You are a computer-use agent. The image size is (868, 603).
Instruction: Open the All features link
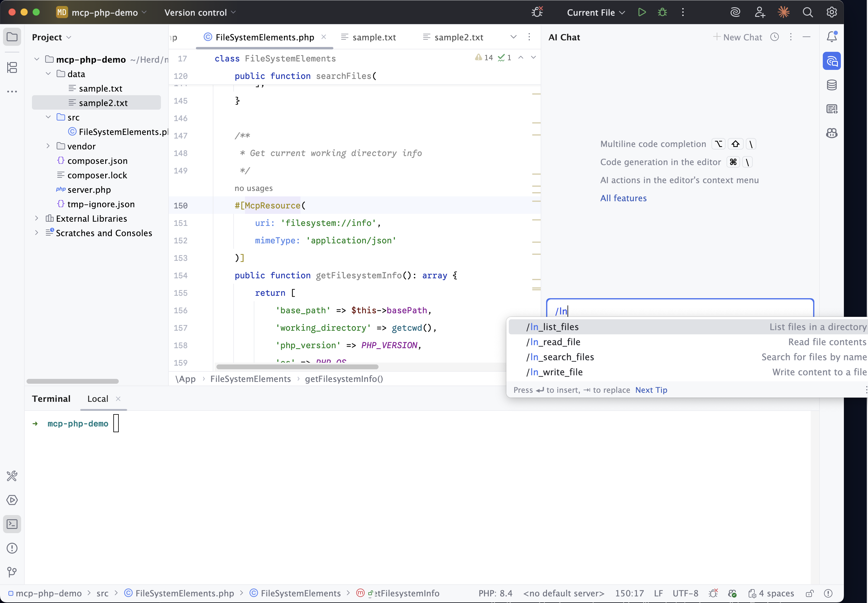coord(623,198)
